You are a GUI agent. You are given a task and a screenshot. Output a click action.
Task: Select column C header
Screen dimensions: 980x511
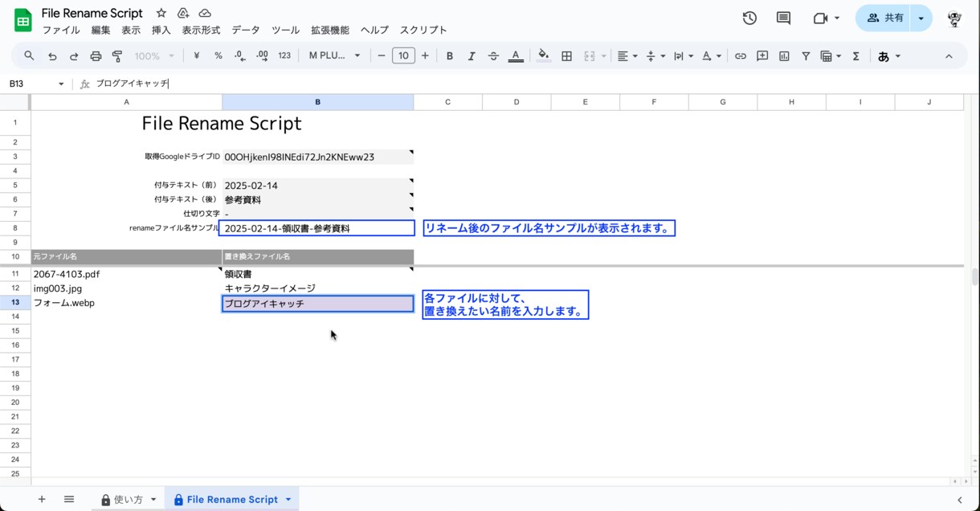[447, 102]
